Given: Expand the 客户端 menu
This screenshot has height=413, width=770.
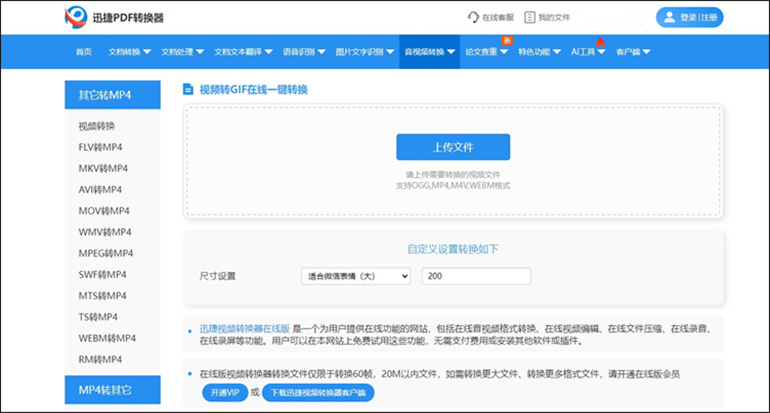Looking at the screenshot, I should 633,52.
